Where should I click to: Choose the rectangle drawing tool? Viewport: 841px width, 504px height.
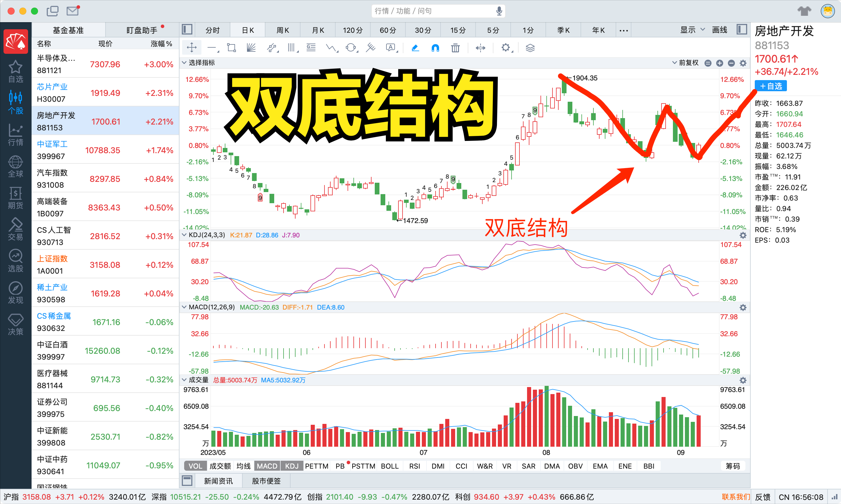(x=232, y=48)
